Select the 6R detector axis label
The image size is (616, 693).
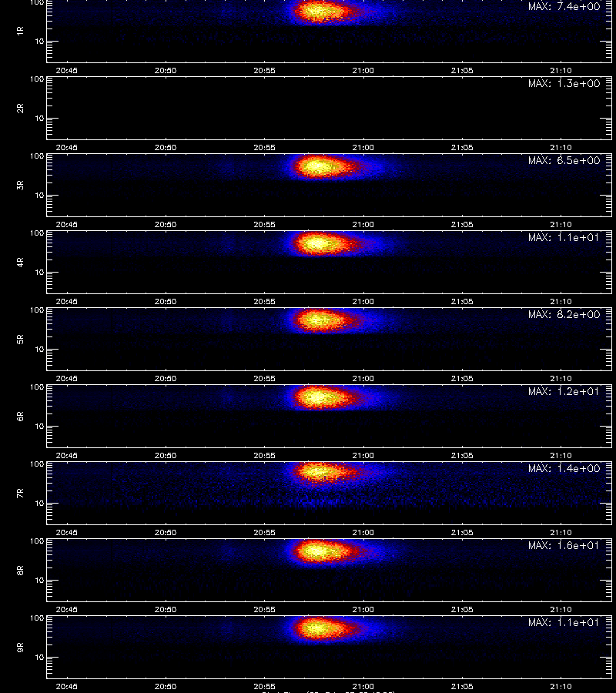tap(20, 417)
